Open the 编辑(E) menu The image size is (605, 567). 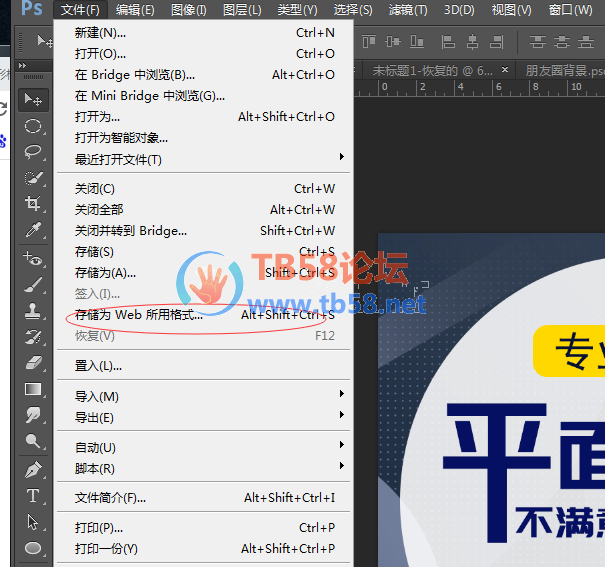[135, 9]
